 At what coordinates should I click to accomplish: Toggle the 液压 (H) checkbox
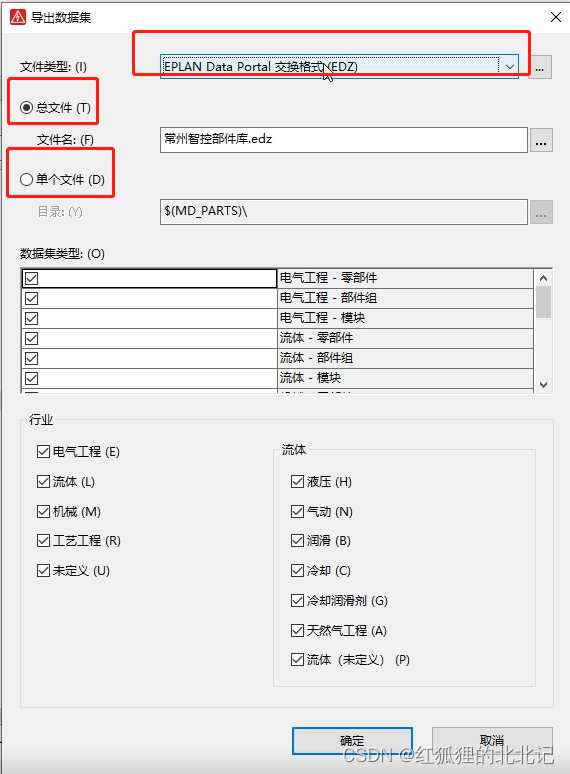click(298, 481)
